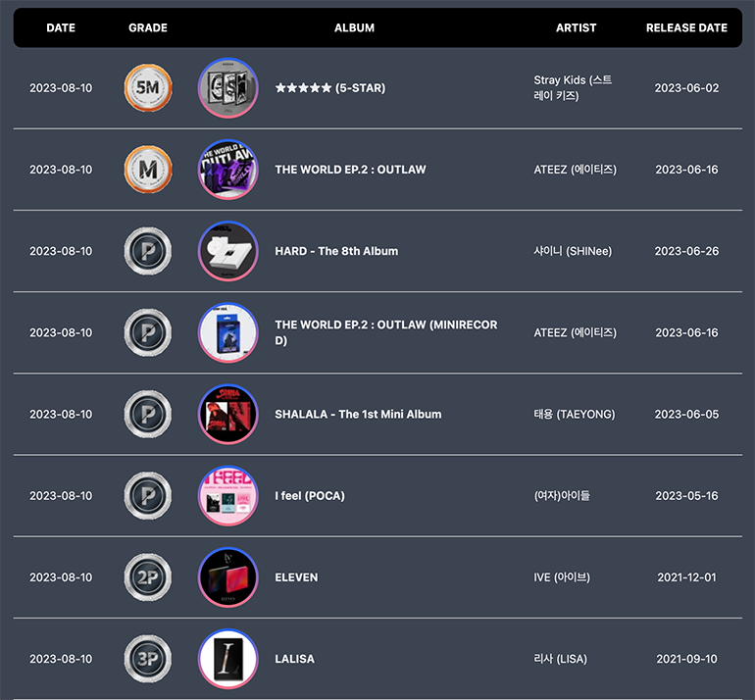
Task: Click the 5M grade badge for 5-STAR
Action: 148,87
